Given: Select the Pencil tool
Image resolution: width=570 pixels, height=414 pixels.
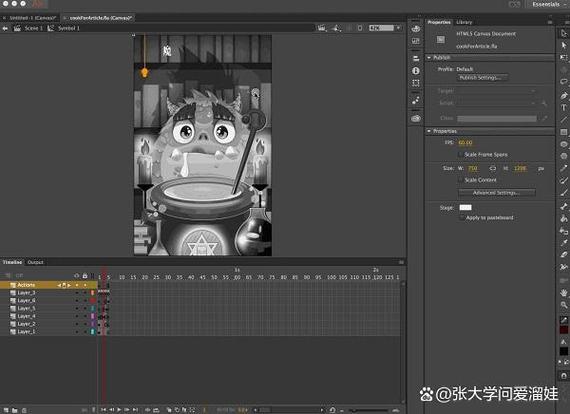Looking at the screenshot, I should [x=564, y=169].
